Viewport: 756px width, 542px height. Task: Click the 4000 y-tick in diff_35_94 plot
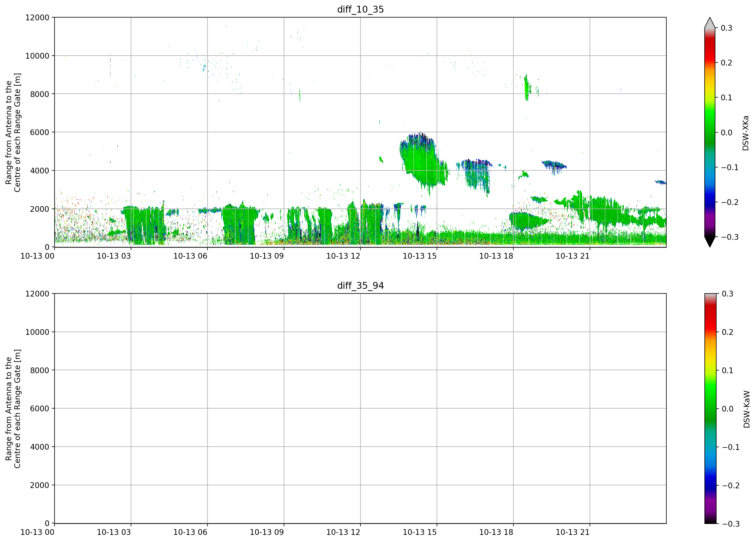(x=40, y=447)
